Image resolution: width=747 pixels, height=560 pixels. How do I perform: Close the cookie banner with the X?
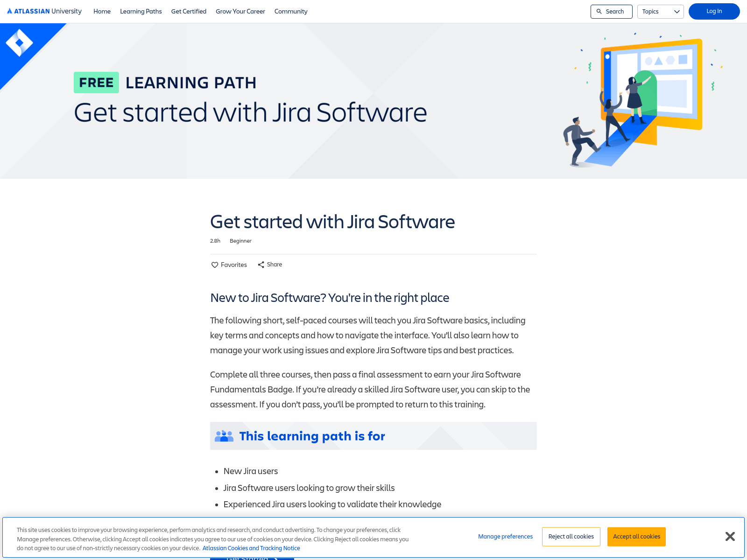click(x=730, y=536)
